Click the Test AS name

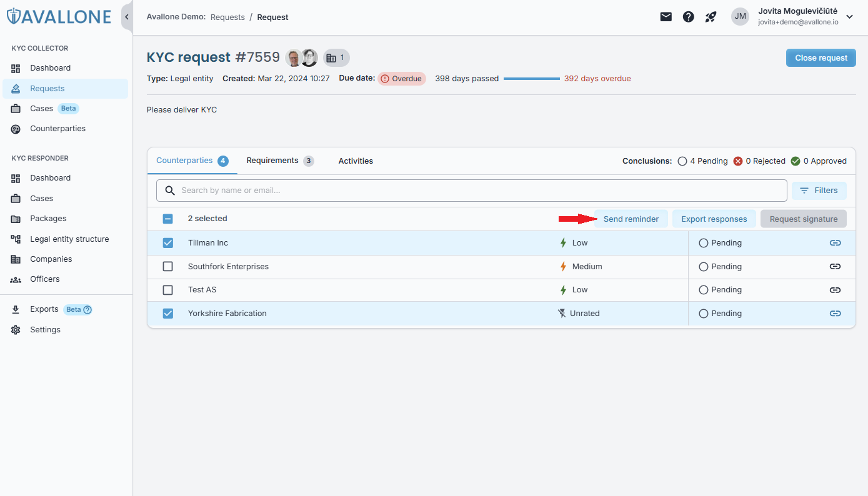pos(202,290)
